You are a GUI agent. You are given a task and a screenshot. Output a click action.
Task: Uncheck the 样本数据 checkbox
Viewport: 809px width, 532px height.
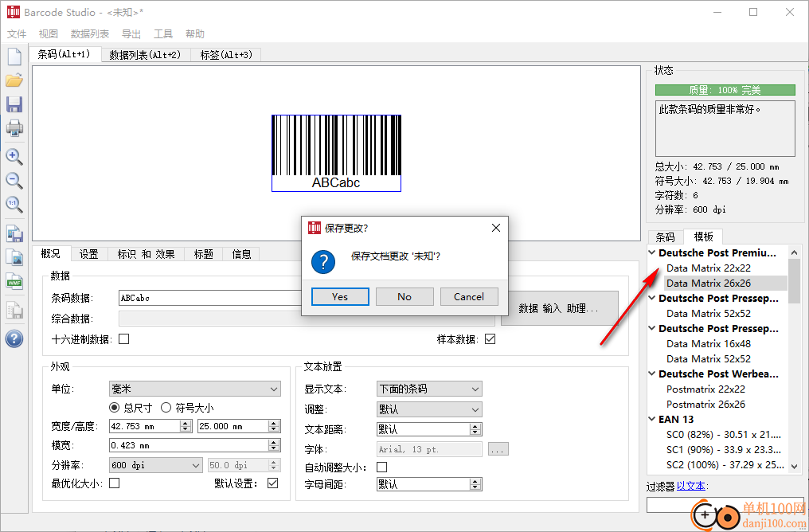click(490, 339)
